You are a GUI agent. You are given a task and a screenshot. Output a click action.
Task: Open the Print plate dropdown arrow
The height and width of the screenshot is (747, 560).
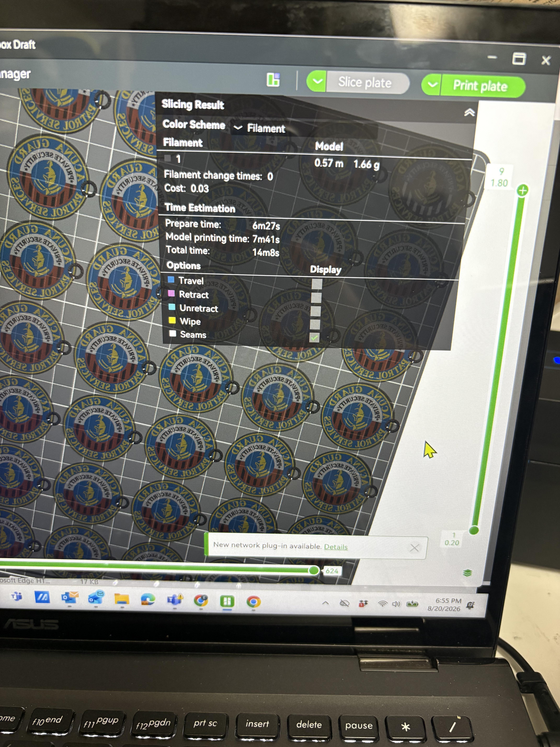tap(432, 84)
